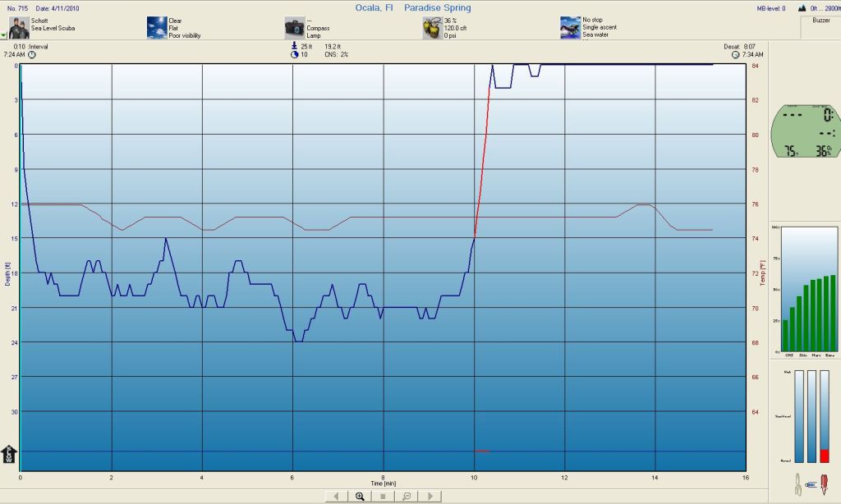Screen dimensions: 841x504
Task: Click the 'Paradise Spring' site name
Action: coord(437,7)
